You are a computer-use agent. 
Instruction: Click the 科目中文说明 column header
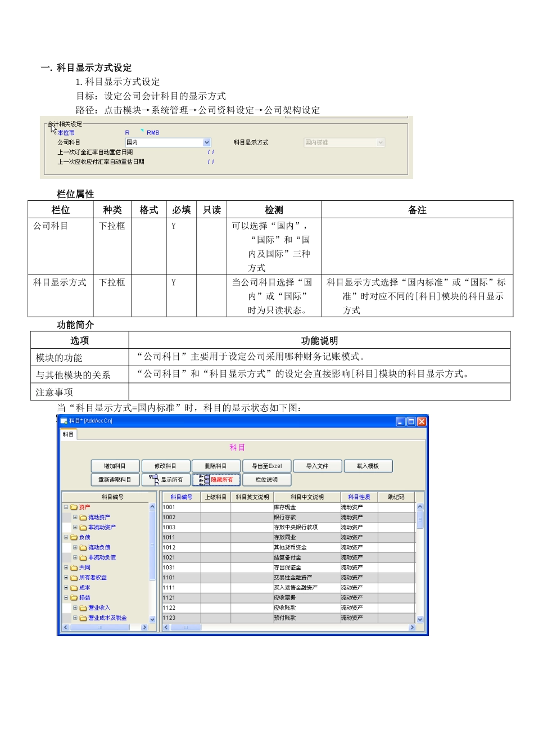click(307, 497)
